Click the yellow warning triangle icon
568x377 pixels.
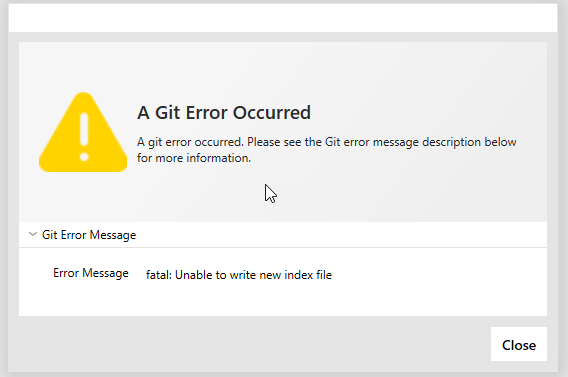tap(83, 132)
